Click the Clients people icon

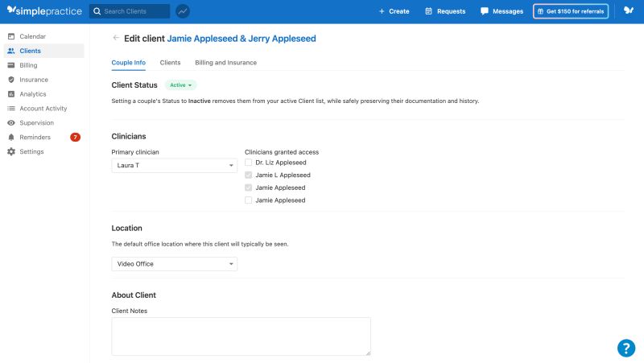[11, 51]
